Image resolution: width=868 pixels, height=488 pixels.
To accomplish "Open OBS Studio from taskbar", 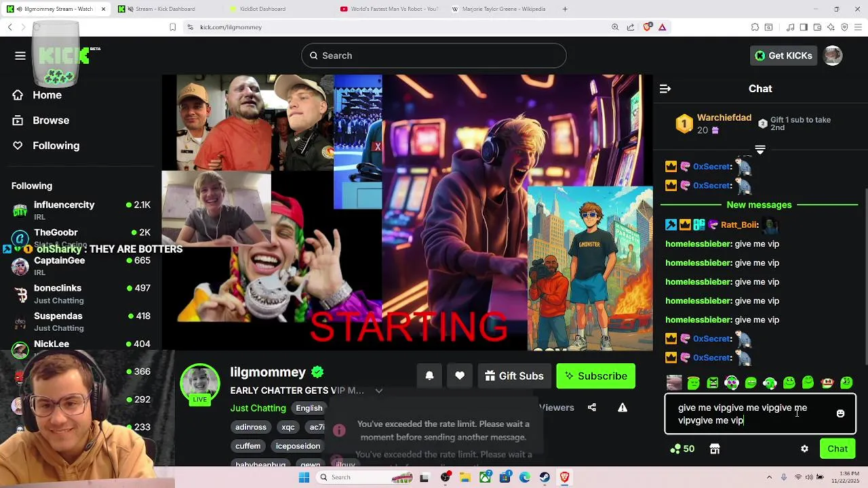I will (x=446, y=477).
